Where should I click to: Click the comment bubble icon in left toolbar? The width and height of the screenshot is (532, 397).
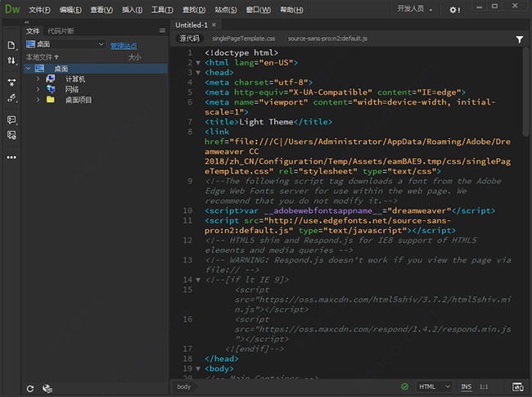point(11,120)
